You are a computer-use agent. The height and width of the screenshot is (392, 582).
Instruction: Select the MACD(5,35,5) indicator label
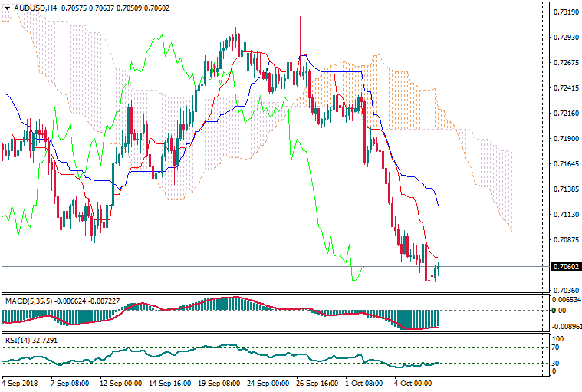pyautogui.click(x=29, y=299)
